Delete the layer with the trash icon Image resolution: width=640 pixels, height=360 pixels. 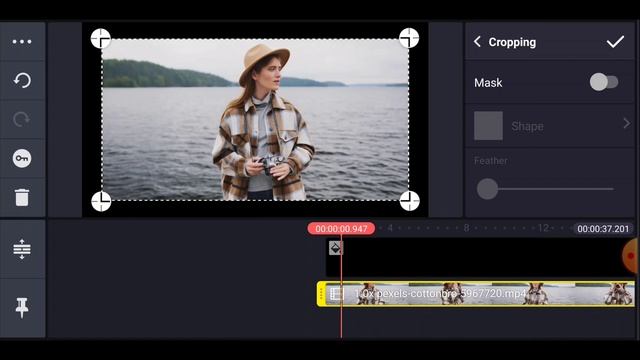click(22, 197)
